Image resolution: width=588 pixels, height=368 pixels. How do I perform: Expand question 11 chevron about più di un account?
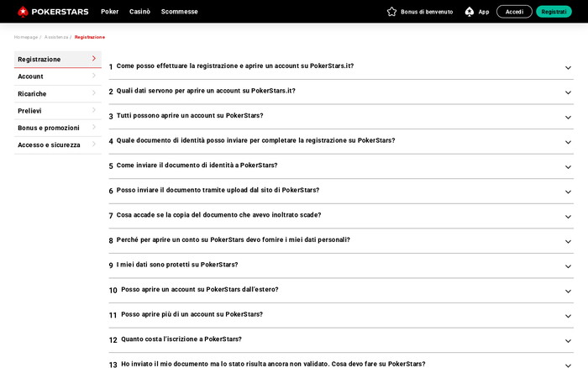tap(568, 316)
